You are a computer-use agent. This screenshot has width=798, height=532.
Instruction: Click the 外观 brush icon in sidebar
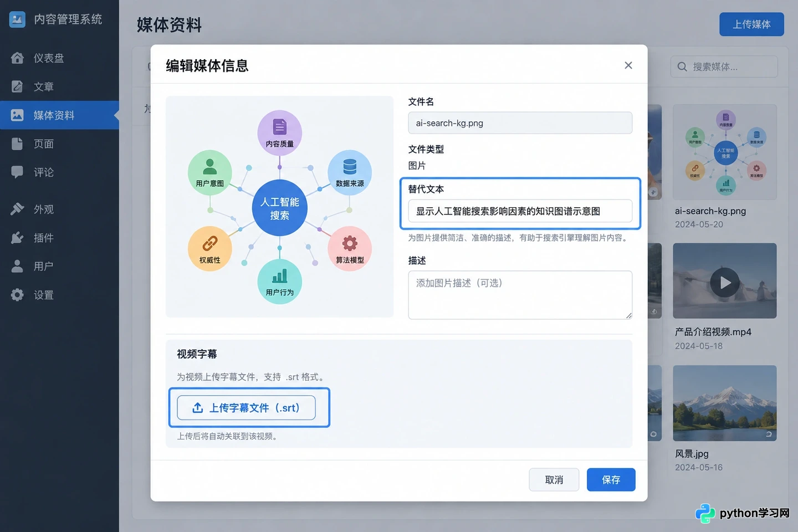tap(17, 209)
